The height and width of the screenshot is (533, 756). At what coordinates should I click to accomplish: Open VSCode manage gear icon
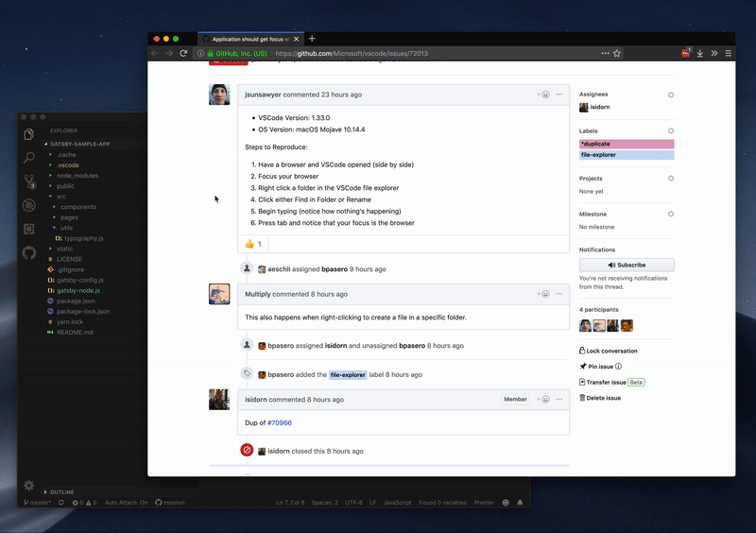[29, 485]
